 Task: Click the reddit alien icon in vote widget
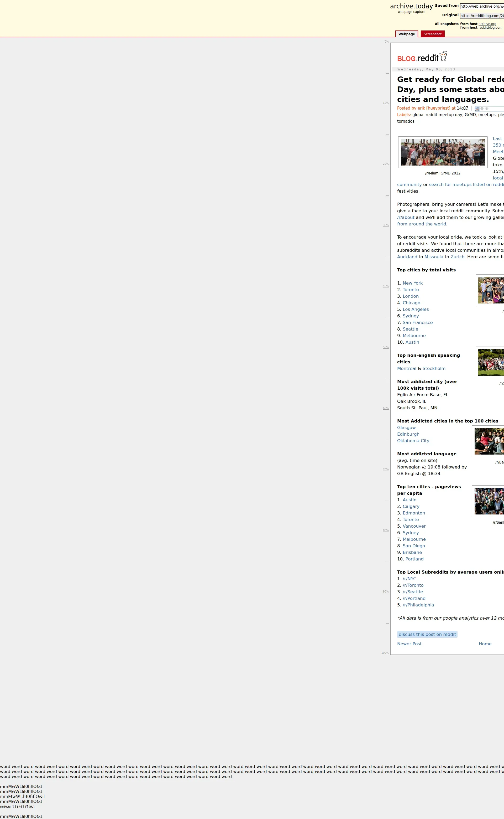pyautogui.click(x=477, y=109)
